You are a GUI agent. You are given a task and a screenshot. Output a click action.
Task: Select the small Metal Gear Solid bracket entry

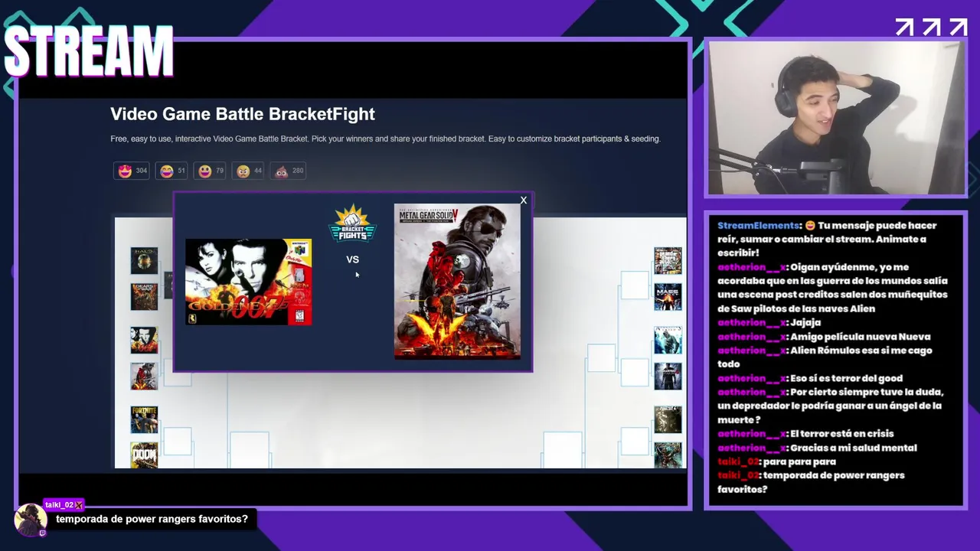coord(144,376)
